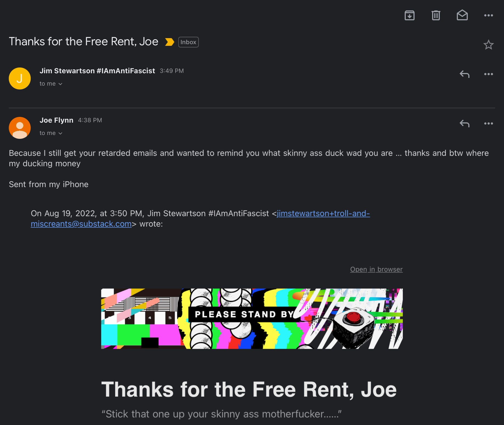Screen dimensions: 504x425
Task: Open the Please Stand By banner image
Action: [x=252, y=319]
